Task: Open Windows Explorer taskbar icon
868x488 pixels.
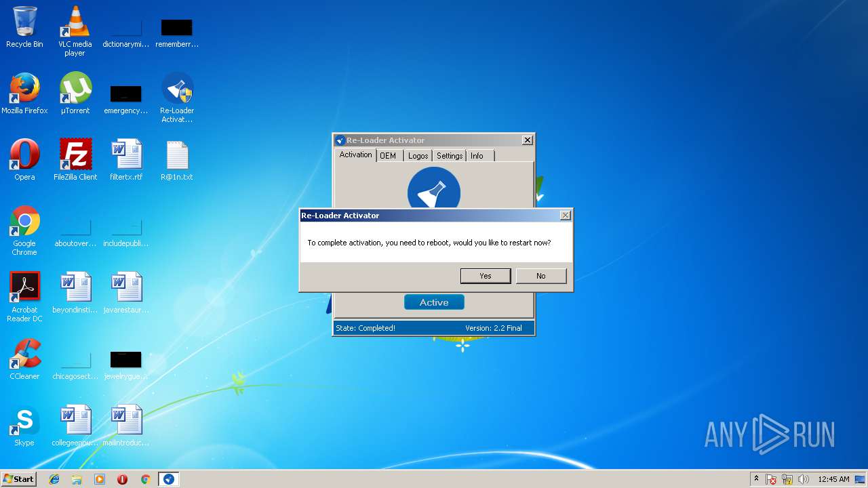Action: pyautogui.click(x=77, y=479)
